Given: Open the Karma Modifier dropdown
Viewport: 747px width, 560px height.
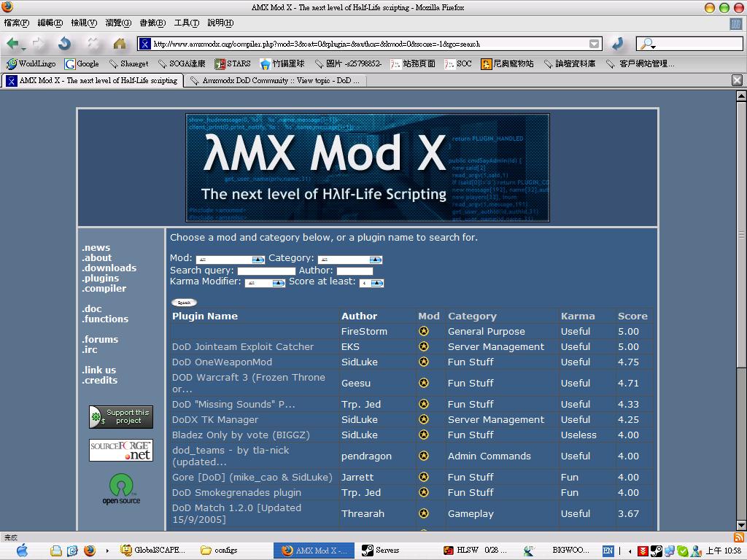Looking at the screenshot, I should coord(265,283).
